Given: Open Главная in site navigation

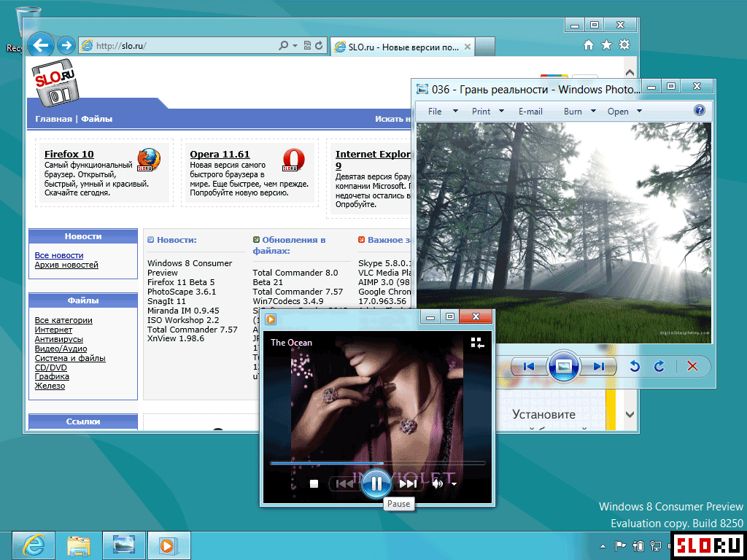Looking at the screenshot, I should click(53, 119).
